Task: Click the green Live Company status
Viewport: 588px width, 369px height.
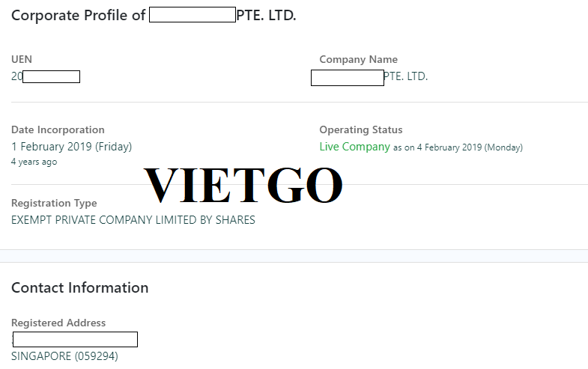Action: click(x=355, y=147)
